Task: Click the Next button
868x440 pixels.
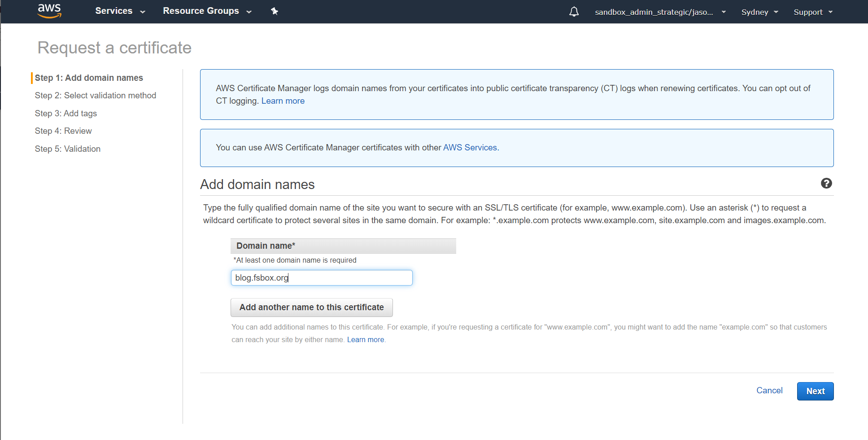Action: (x=815, y=391)
